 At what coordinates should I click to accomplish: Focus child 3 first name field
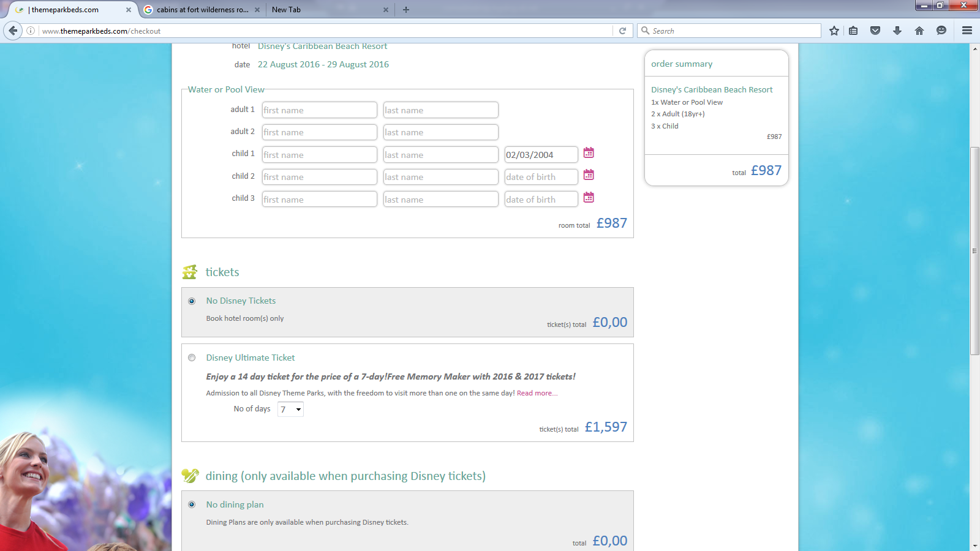[319, 200]
